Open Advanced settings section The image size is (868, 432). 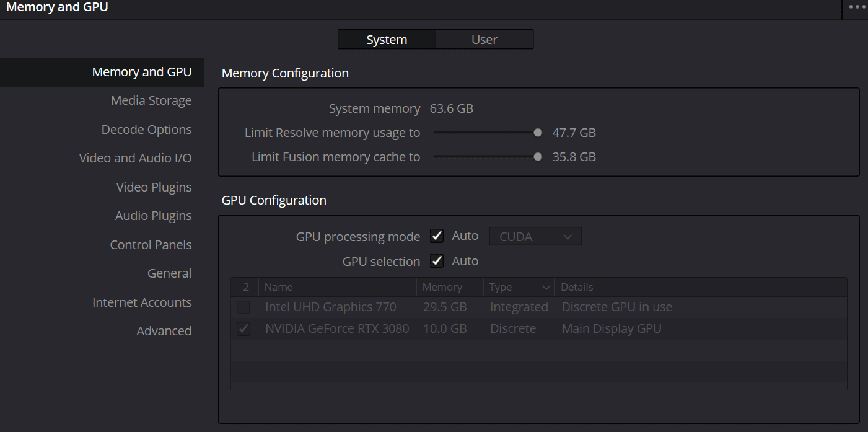(164, 331)
